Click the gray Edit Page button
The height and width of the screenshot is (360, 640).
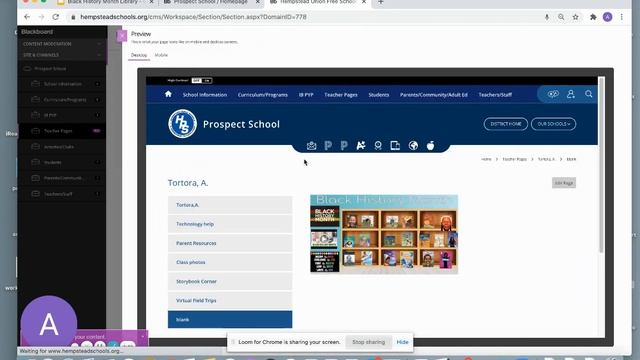564,183
